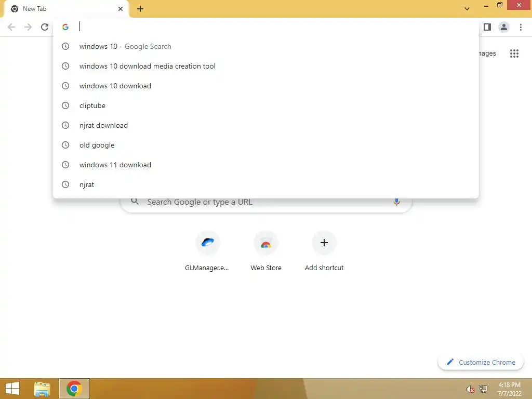Screen dimensions: 532x399
Task: Open the user profile avatar
Action: click(x=504, y=27)
